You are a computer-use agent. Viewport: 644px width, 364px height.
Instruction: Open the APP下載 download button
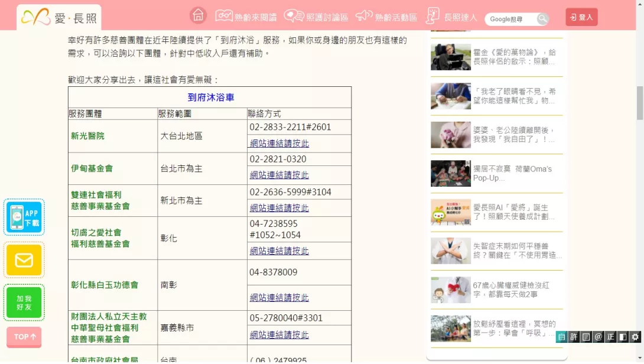pyautogui.click(x=24, y=217)
